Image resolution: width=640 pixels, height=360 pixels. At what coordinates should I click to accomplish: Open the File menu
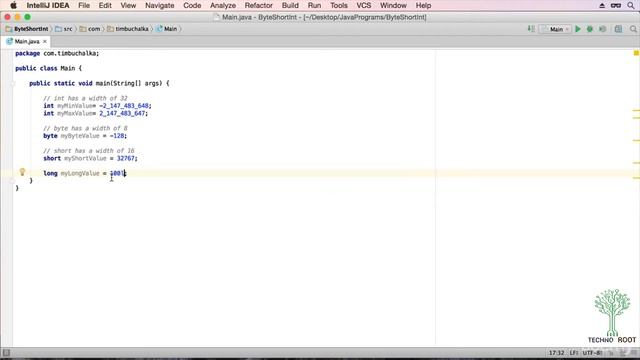pos(84,5)
